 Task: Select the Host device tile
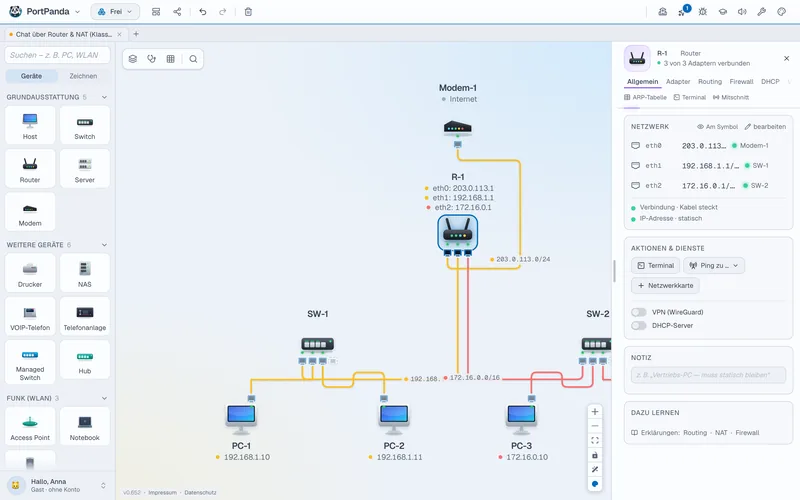coord(30,126)
